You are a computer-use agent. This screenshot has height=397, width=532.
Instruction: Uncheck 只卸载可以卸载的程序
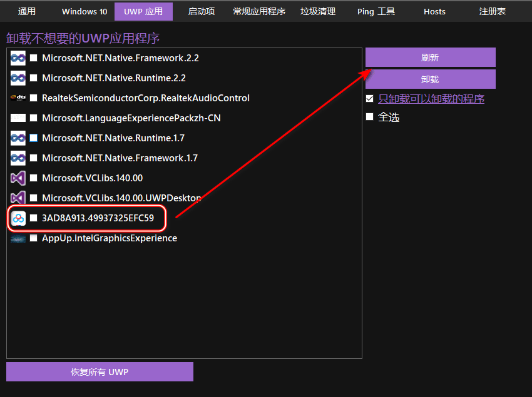(x=369, y=99)
